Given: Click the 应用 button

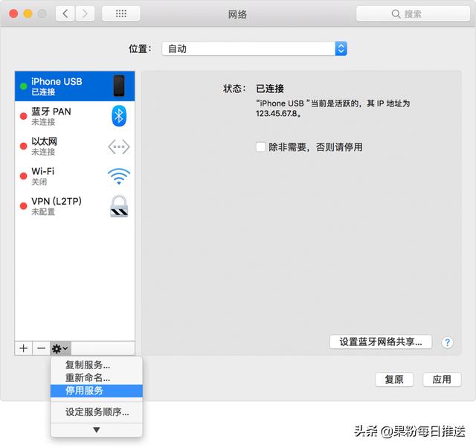Looking at the screenshot, I should pos(442,380).
